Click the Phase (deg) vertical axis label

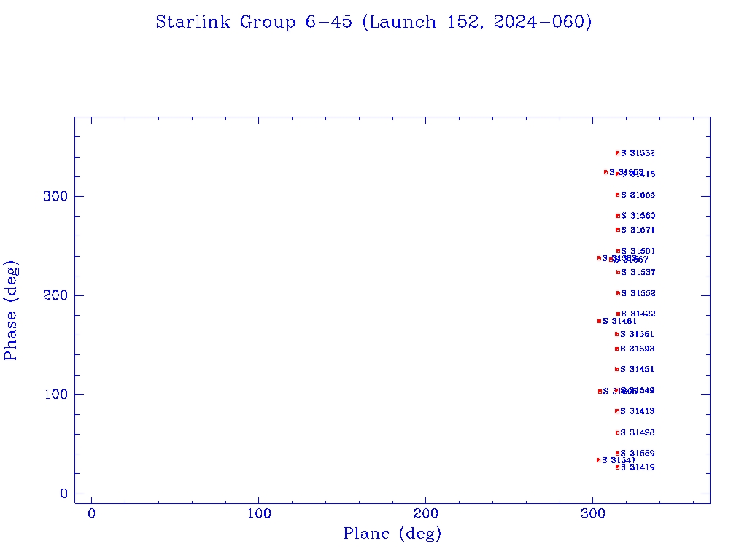click(11, 310)
